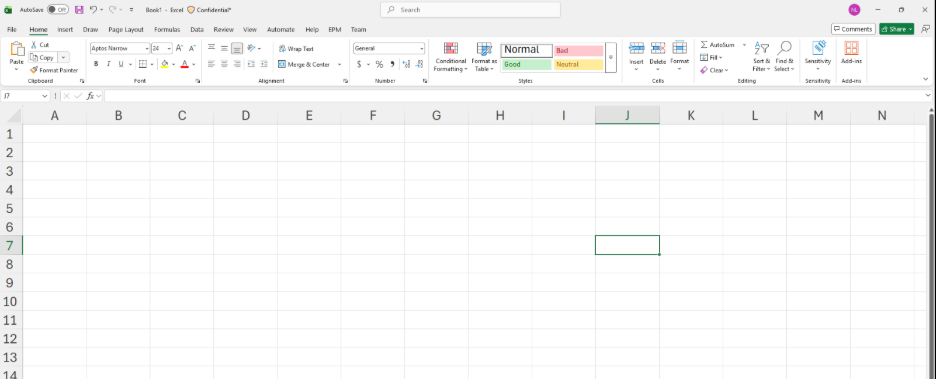Screen dimensions: 936x379
Task: Expand the Merge & Center dropdown arrow
Action: tap(340, 64)
